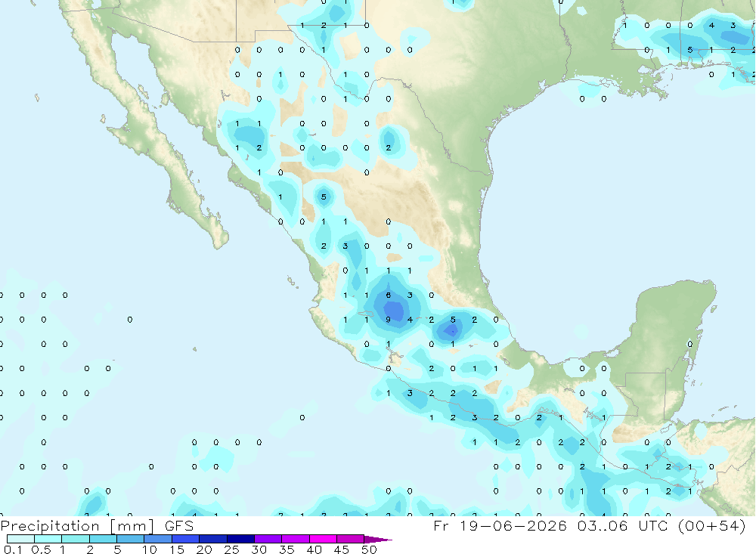Click the 35–40 mm legend color box
The image size is (756, 554).
[296, 539]
